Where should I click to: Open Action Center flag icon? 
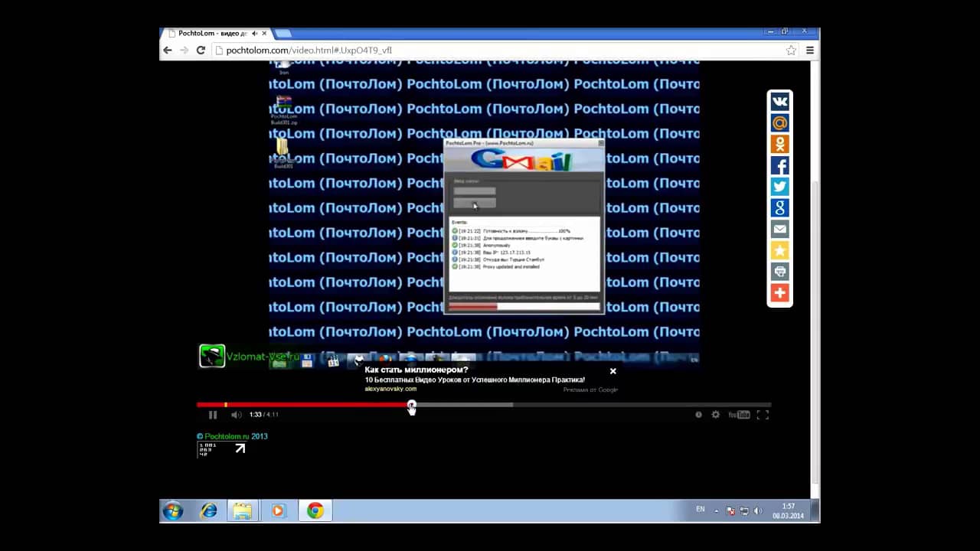click(x=730, y=511)
